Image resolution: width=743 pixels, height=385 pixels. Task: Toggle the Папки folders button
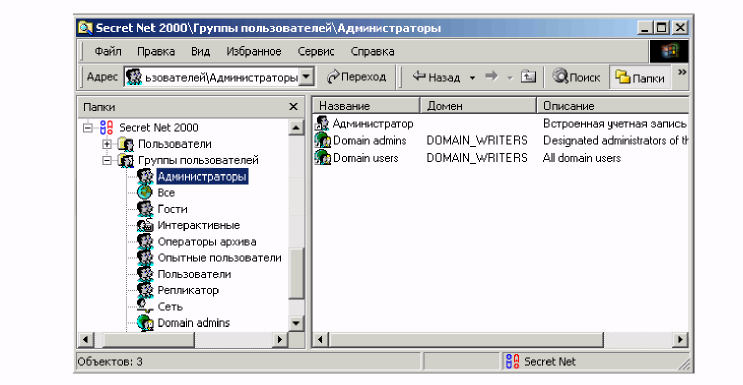[640, 78]
